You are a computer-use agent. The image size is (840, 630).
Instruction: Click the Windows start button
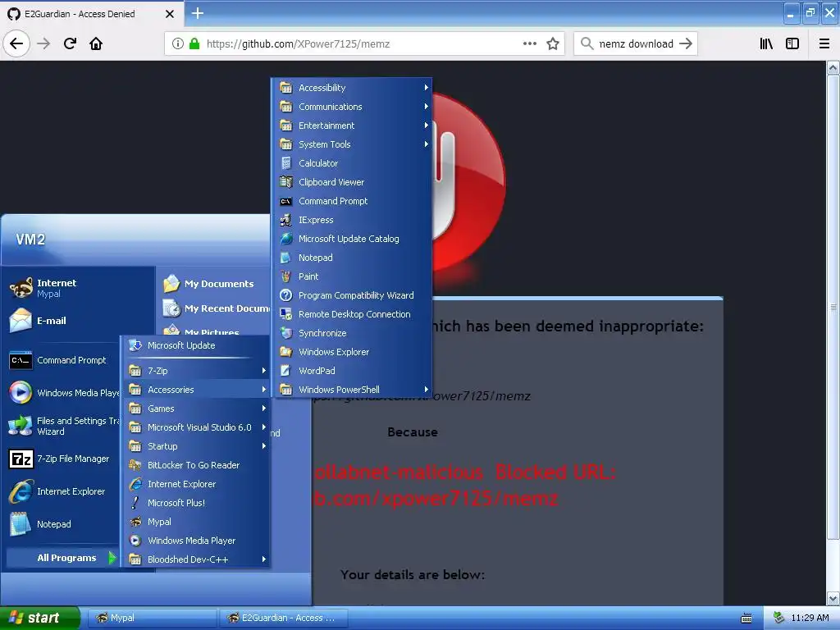39,618
